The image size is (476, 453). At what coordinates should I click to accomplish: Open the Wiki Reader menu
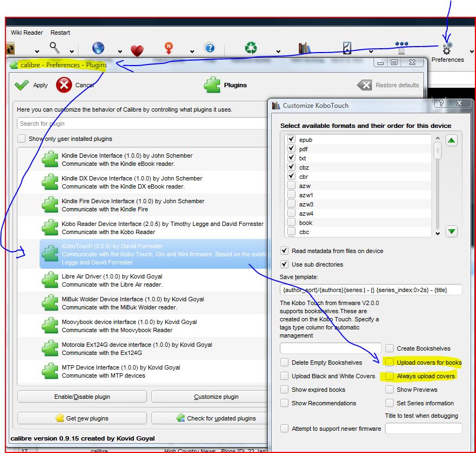pos(27,33)
